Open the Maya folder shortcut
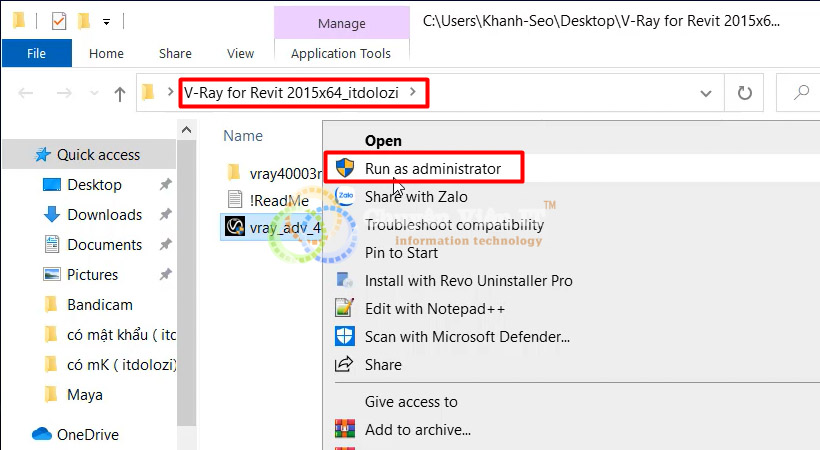Viewport: 820px width, 450px height. tap(85, 395)
